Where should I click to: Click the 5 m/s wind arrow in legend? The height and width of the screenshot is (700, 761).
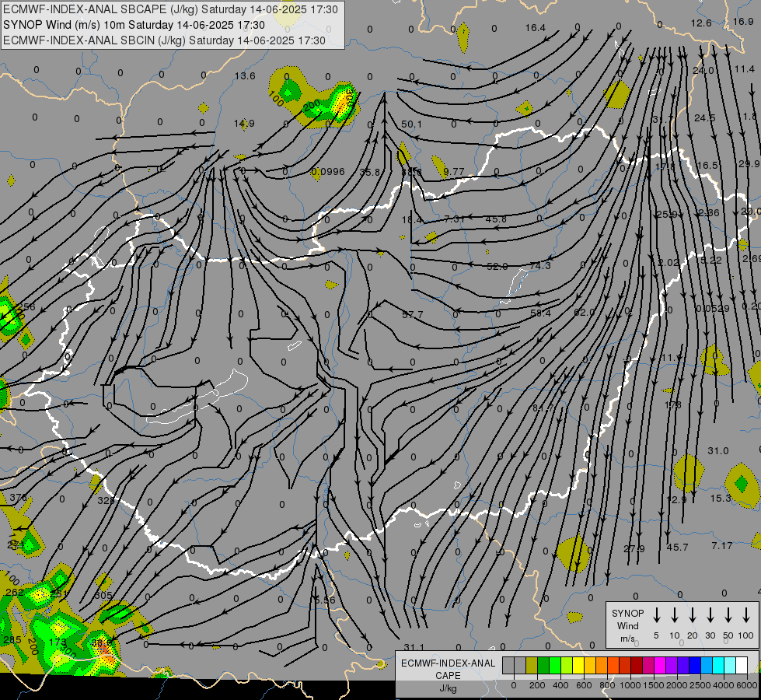tap(656, 615)
